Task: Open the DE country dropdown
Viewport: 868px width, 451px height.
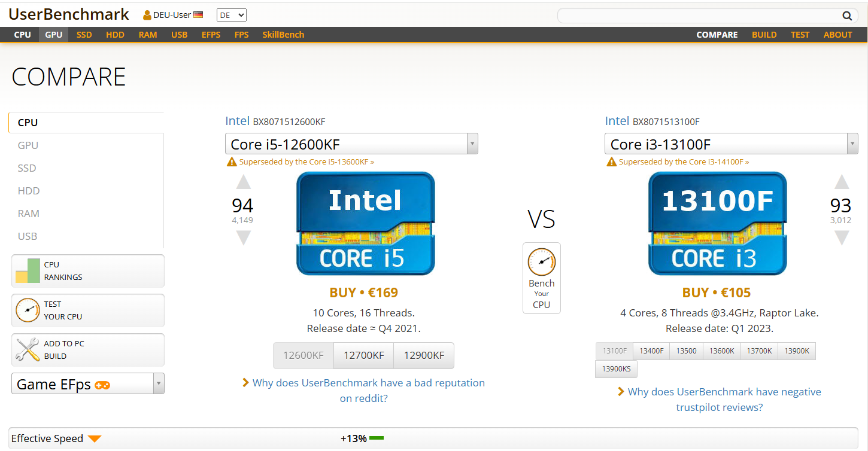Action: (x=232, y=15)
